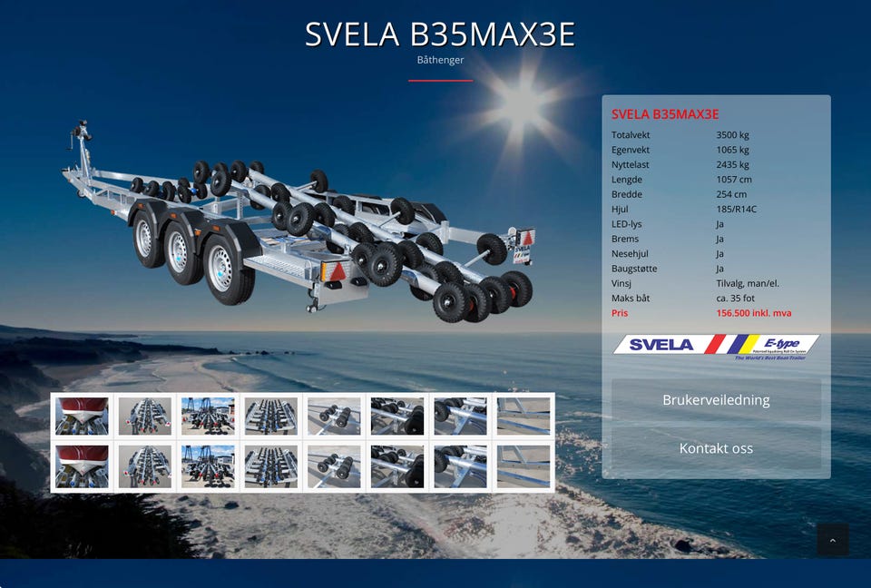
Task: Open the fifth thumbnail in the top row
Action: pyautogui.click(x=334, y=416)
